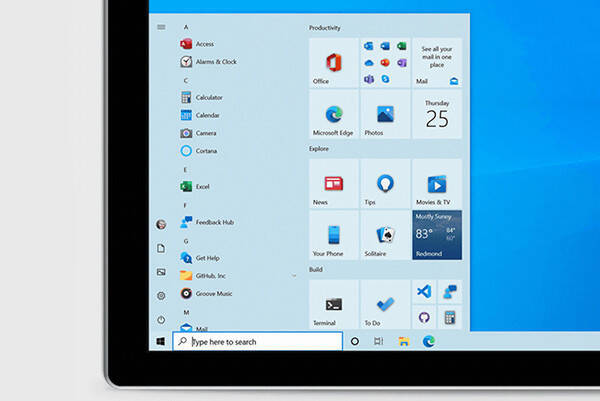600x401 pixels.
Task: Open the Terminal tile
Action: 334,305
